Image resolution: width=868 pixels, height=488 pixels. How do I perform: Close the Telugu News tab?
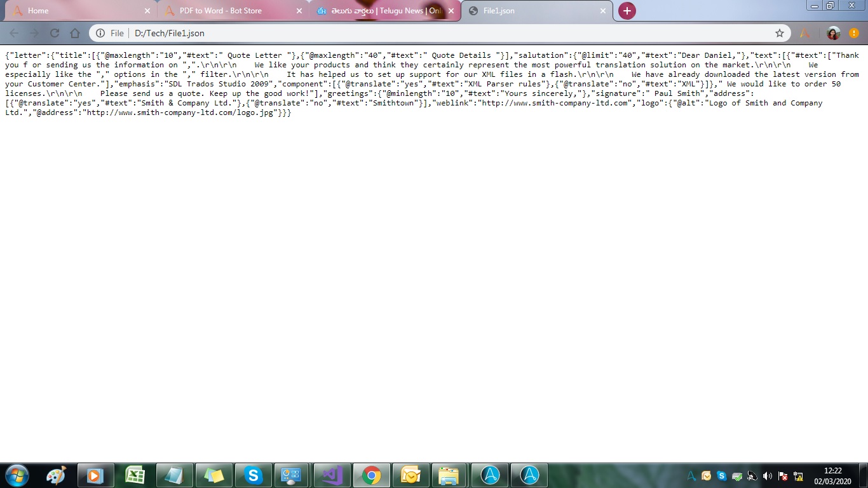[451, 11]
